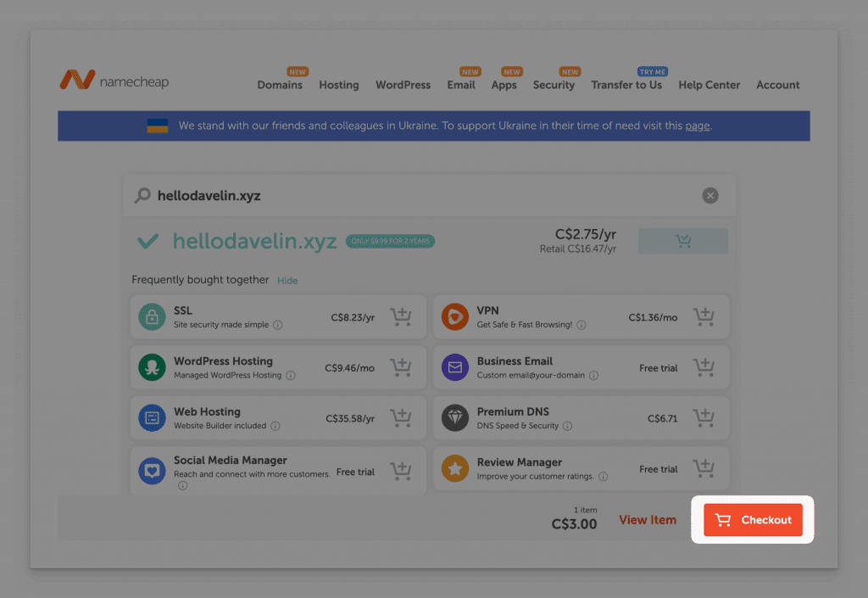Click the C$9.46/mo WordPress Hosting price
Viewport: 868px width, 598px height.
349,368
